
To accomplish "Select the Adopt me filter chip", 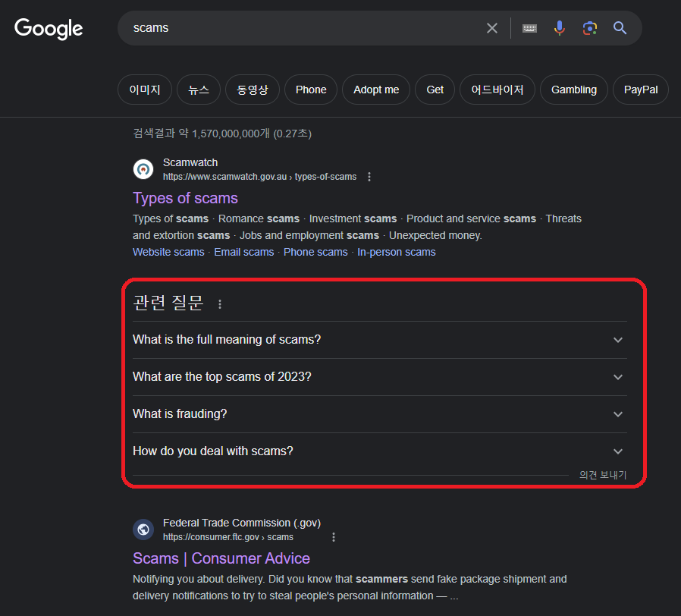I will click(376, 90).
